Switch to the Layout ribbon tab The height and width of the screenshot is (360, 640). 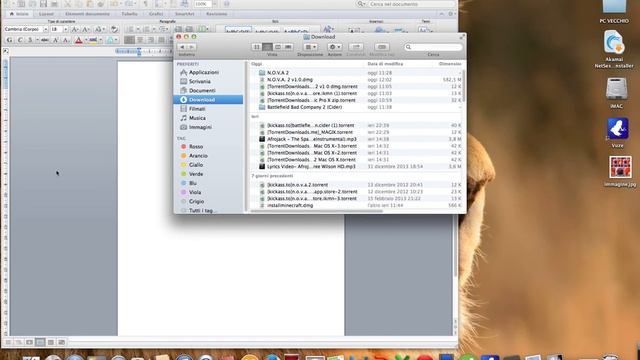point(46,14)
